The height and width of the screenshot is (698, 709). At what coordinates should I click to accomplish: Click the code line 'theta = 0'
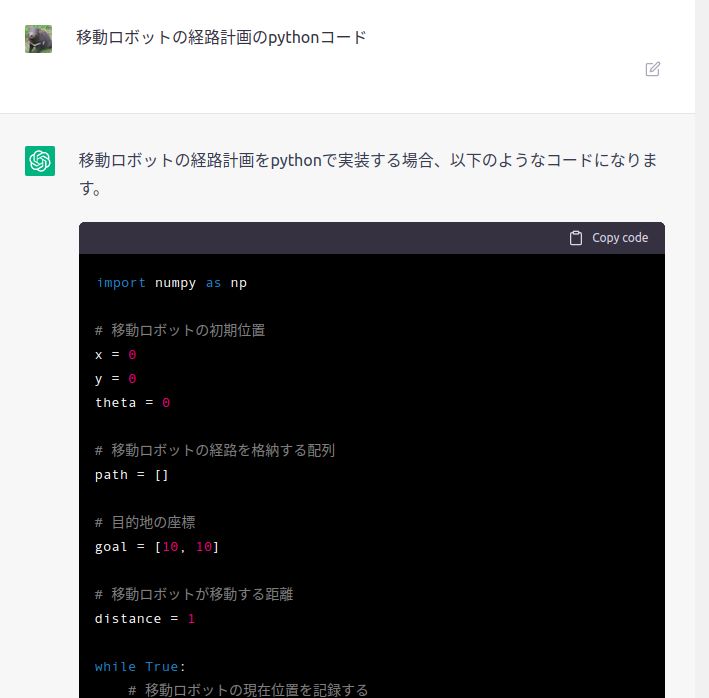coord(132,403)
